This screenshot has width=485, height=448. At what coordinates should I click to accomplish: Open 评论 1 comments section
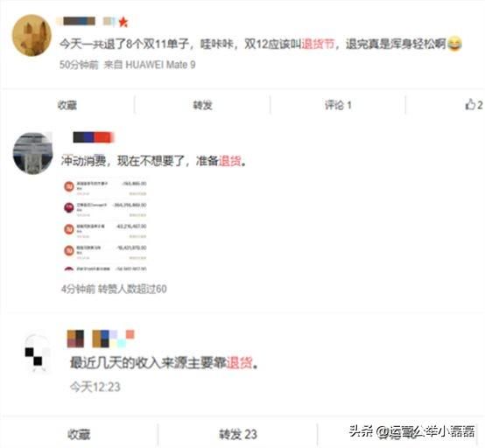pyautogui.click(x=338, y=105)
